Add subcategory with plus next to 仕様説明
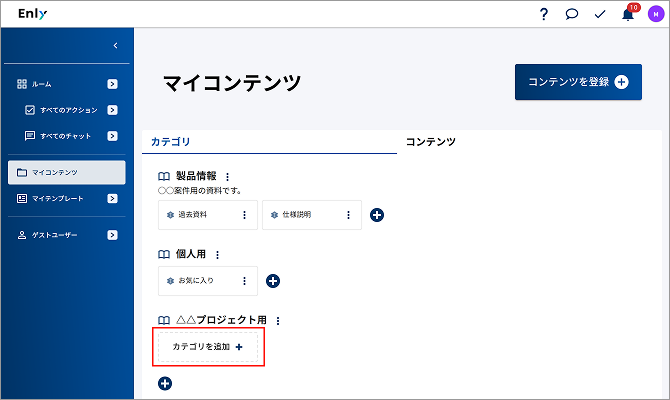The width and height of the screenshot is (670, 400). (376, 215)
